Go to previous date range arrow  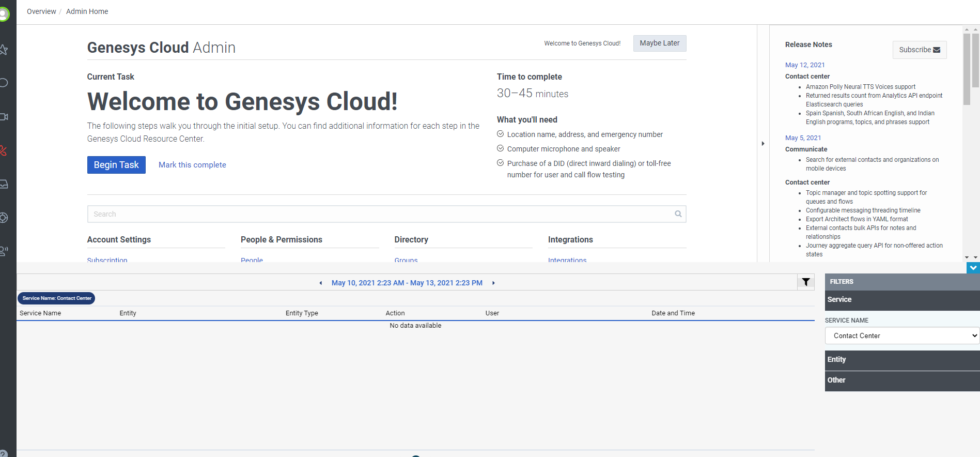coord(321,283)
